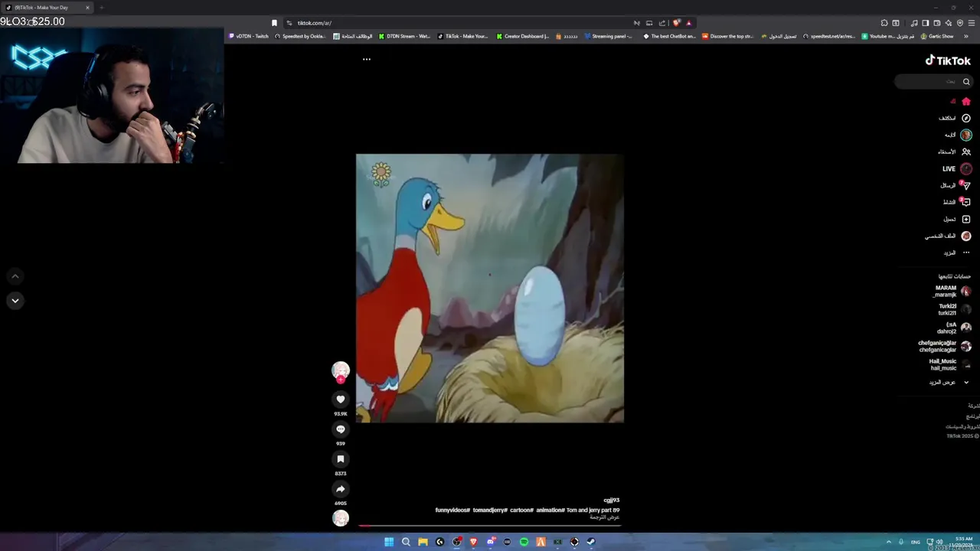Open the Explore compass icon
The width and height of the screenshot is (980, 551).
pyautogui.click(x=966, y=118)
